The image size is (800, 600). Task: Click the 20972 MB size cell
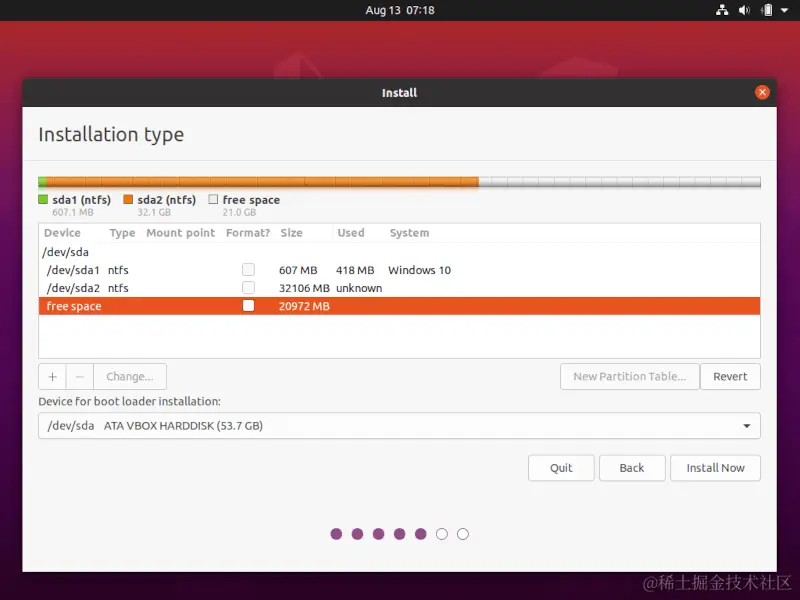pyautogui.click(x=304, y=306)
